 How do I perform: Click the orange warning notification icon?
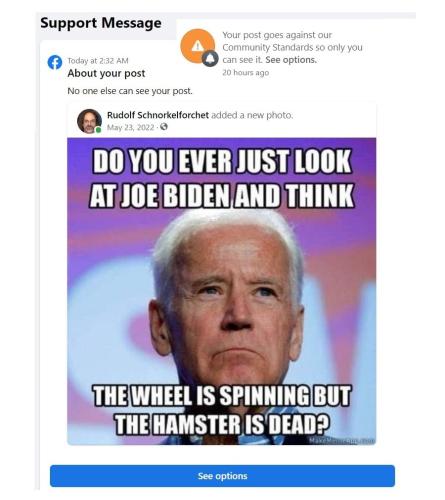point(197,46)
